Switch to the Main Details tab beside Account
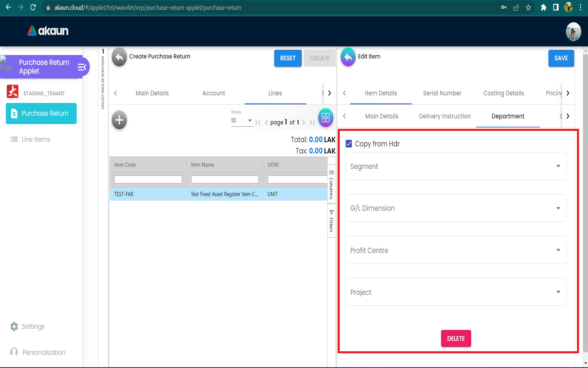 152,93
